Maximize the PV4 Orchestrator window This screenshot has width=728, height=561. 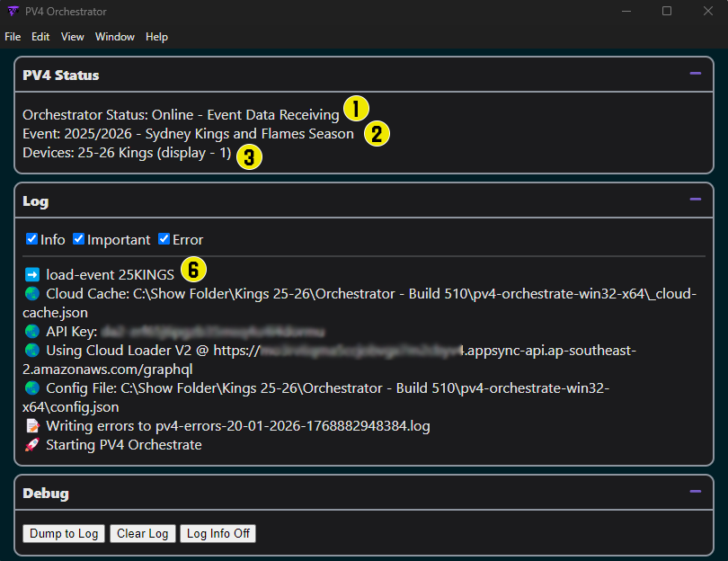[x=667, y=11]
